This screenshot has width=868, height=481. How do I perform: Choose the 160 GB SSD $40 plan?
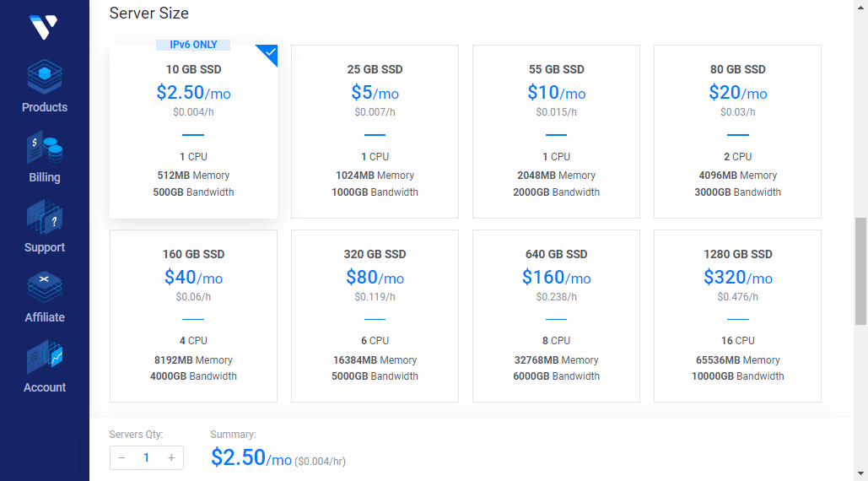coord(193,316)
